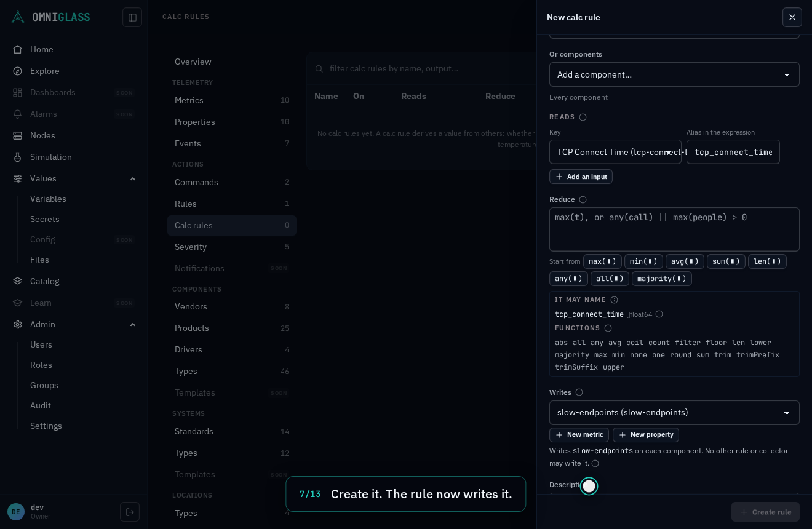Click the info icon beside Functions heading
Viewport: 812px width, 529px height.
tap(608, 328)
